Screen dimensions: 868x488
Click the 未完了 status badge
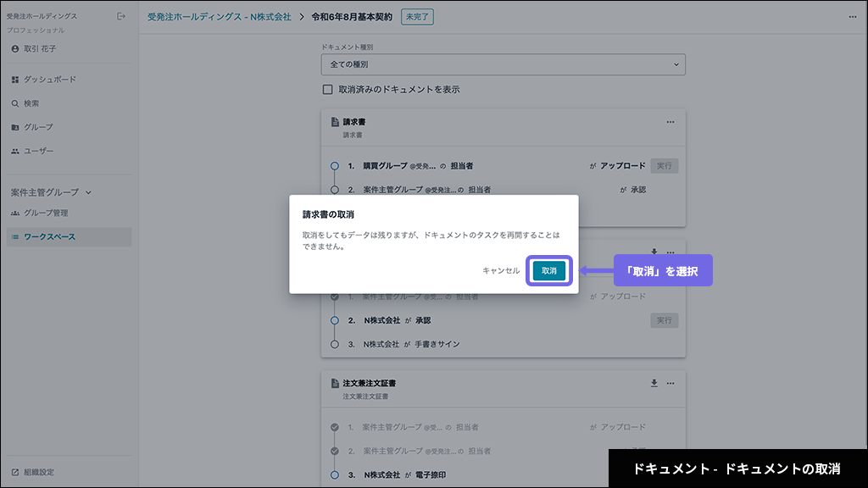pos(417,17)
